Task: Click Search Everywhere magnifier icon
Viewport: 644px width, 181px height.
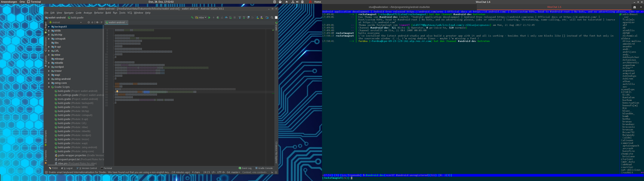Action: (x=272, y=17)
